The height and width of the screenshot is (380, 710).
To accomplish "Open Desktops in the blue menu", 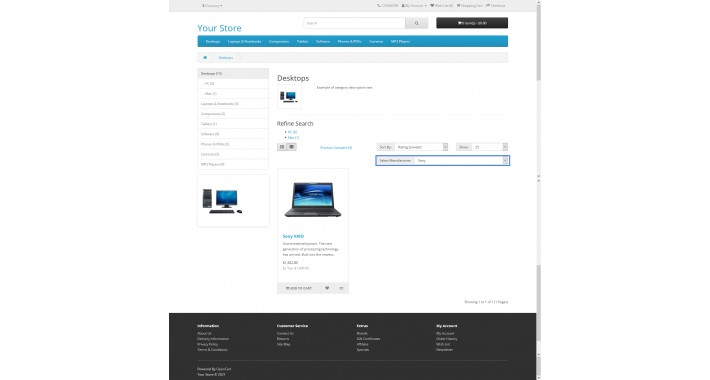I will (x=213, y=41).
